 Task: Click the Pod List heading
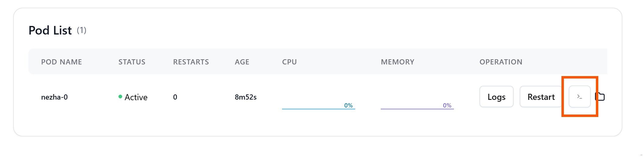pos(50,31)
